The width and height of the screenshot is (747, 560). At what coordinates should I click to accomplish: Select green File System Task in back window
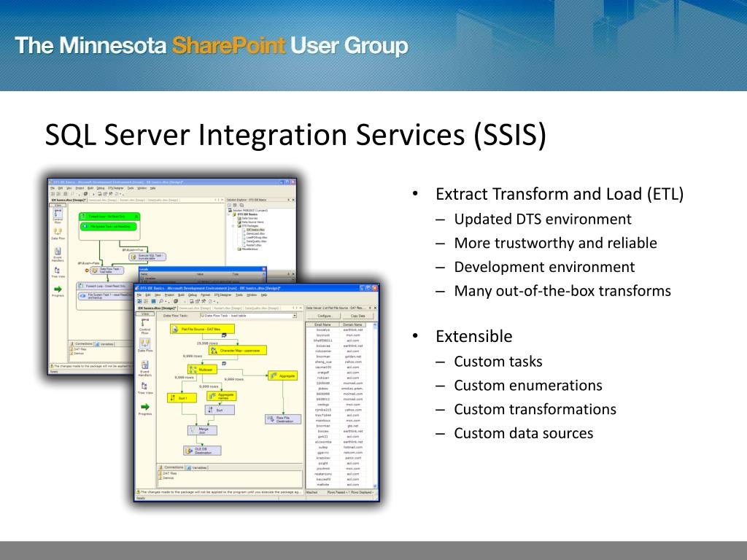109,226
